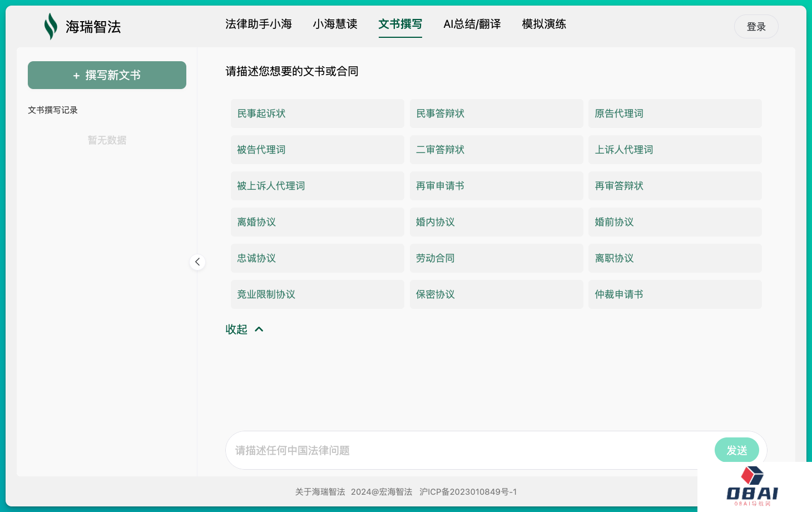Viewport: 812px width, 512px height.
Task: Focus the legal question input field
Action: [467, 450]
